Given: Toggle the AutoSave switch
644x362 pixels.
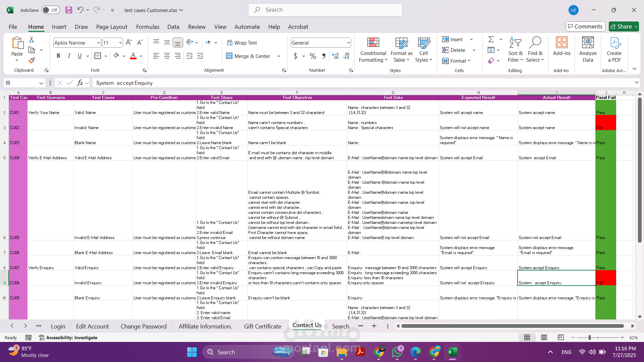Looking at the screenshot, I should [51, 10].
